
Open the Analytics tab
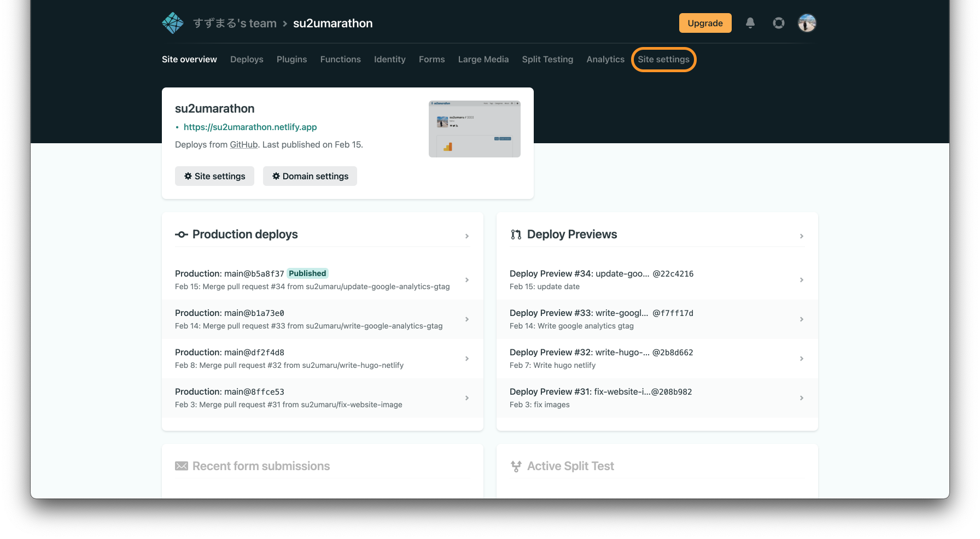click(x=605, y=59)
